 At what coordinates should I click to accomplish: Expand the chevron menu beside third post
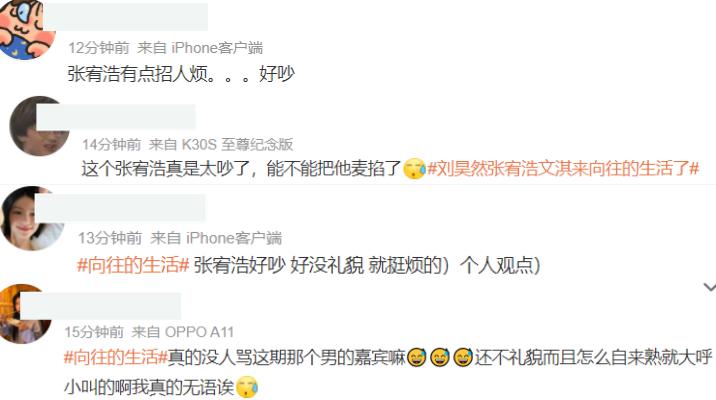(x=710, y=287)
